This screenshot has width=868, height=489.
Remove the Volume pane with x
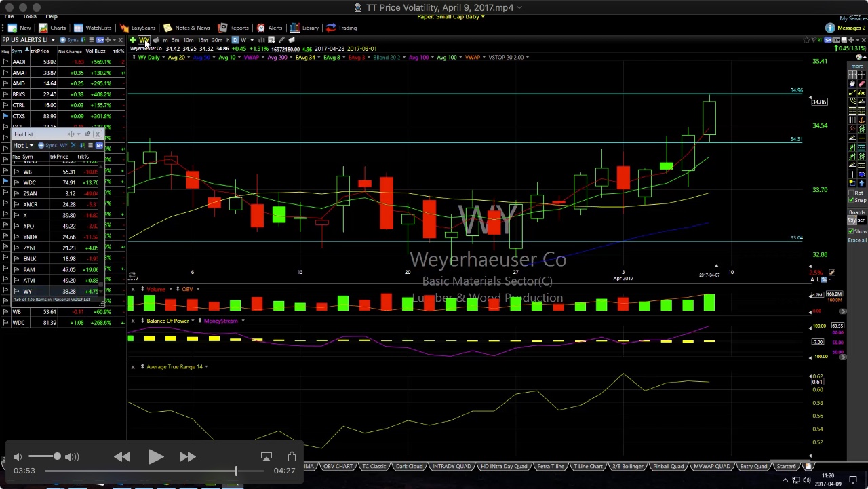[133, 289]
